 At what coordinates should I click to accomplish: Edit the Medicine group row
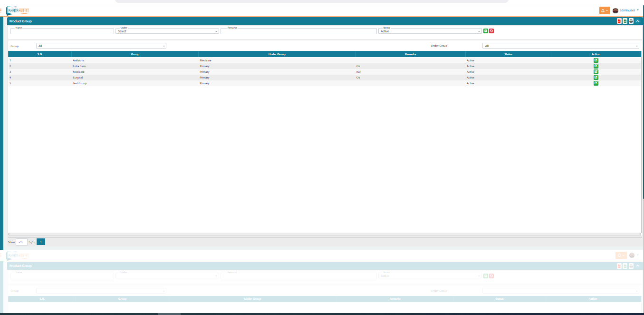(x=596, y=72)
